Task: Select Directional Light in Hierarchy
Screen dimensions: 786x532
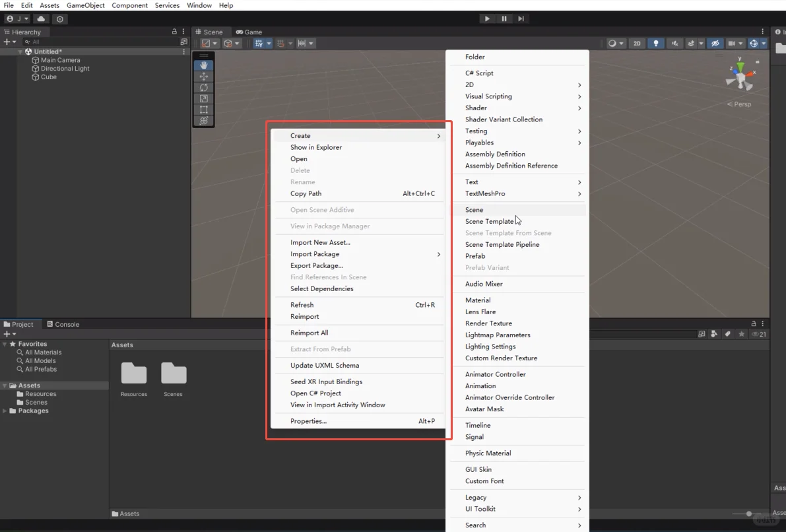Action: [x=65, y=69]
